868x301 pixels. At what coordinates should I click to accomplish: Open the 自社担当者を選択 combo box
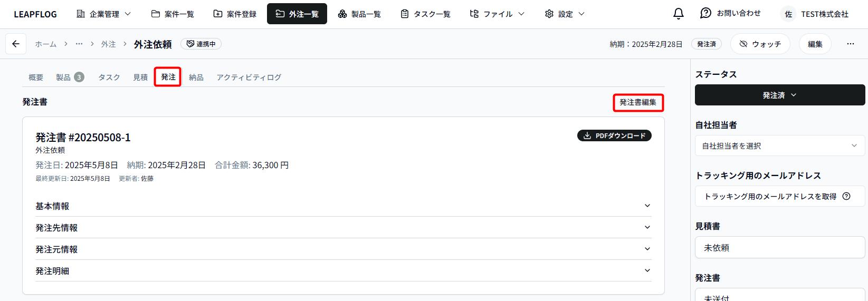[x=780, y=145]
